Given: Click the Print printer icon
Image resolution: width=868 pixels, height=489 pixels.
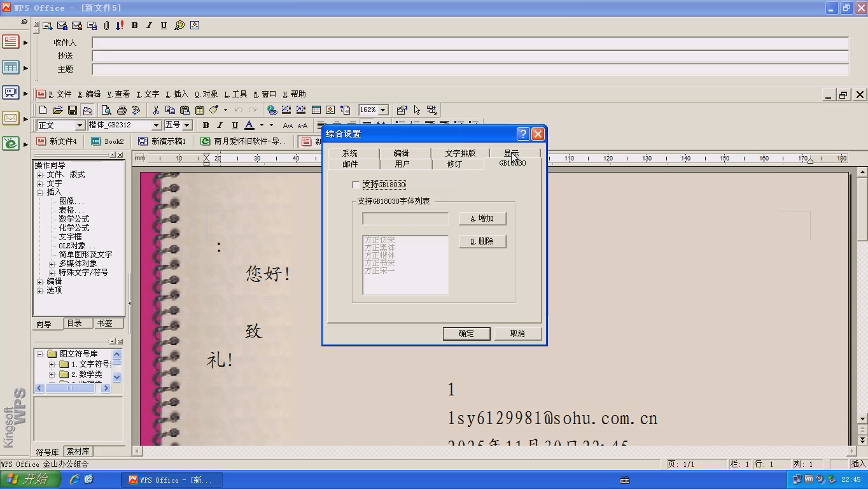Looking at the screenshot, I should (x=122, y=110).
